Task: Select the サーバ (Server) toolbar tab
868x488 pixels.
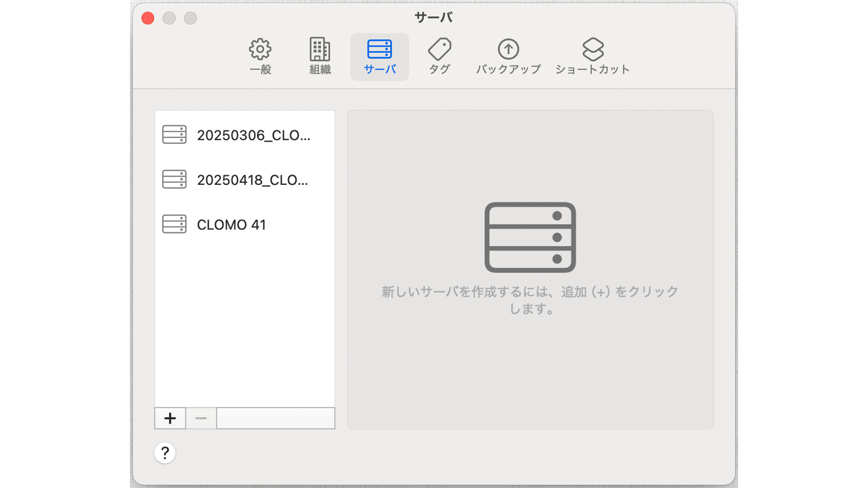Action: point(379,56)
